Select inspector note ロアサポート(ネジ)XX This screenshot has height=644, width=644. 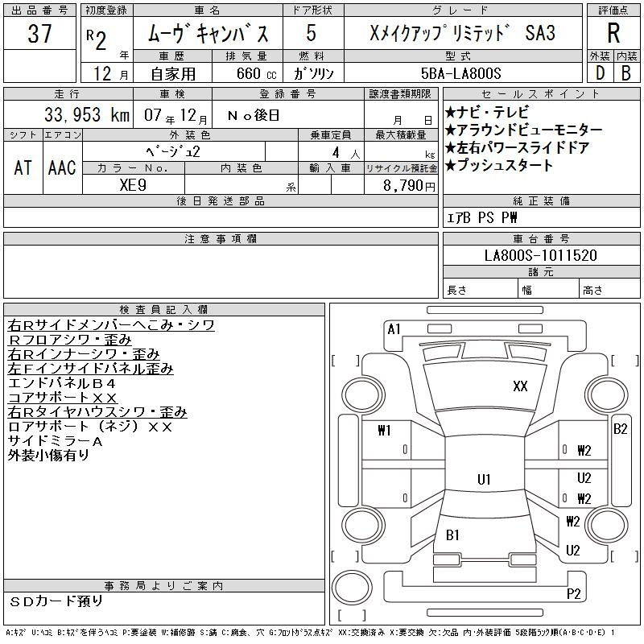click(x=90, y=427)
